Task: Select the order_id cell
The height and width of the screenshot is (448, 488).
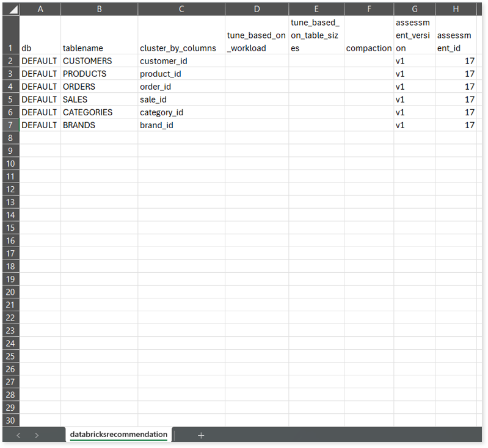Action: [181, 87]
